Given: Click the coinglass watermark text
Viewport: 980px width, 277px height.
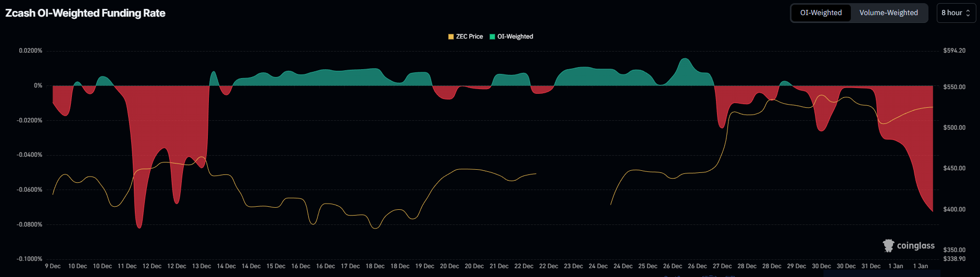Looking at the screenshot, I should pos(915,246).
